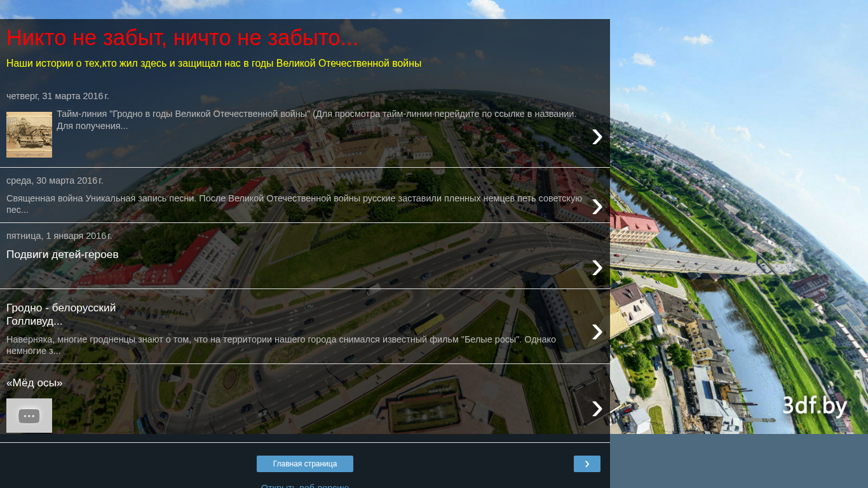
Task: Click the placeholder thumbnail under «Мёд осы»
Action: point(29,416)
